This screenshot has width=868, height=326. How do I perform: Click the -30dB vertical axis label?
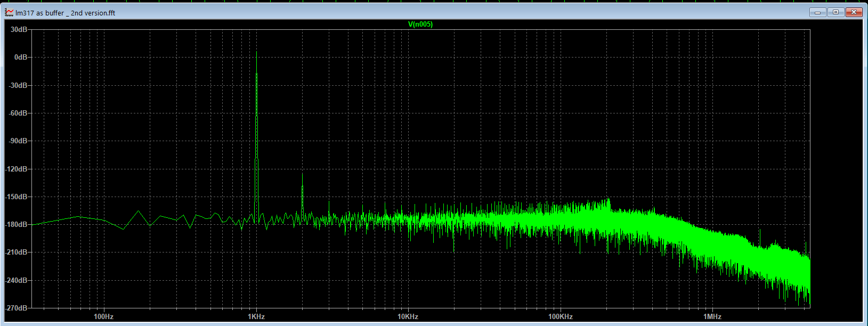[x=18, y=85]
